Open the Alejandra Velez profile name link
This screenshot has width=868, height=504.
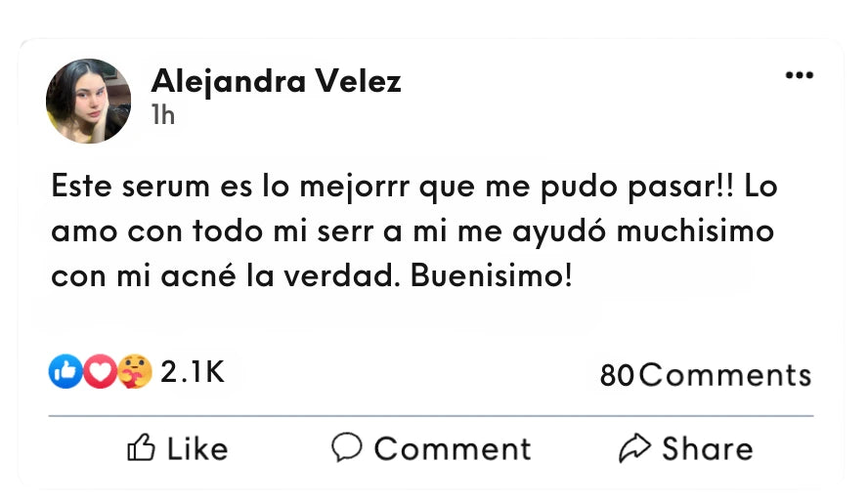pos(276,82)
